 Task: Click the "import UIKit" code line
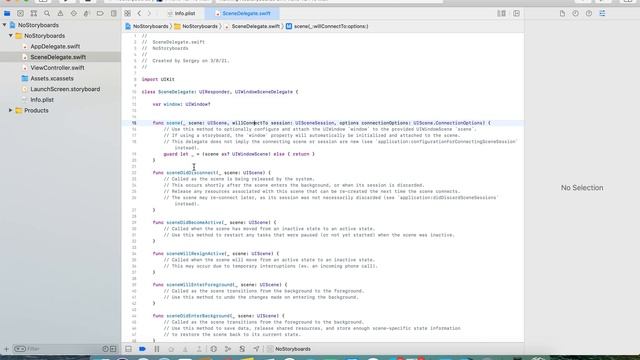(158, 79)
